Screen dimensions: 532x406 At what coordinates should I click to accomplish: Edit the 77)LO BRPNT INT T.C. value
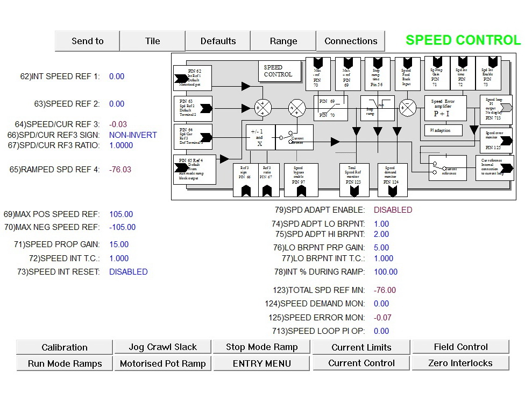[x=384, y=258]
